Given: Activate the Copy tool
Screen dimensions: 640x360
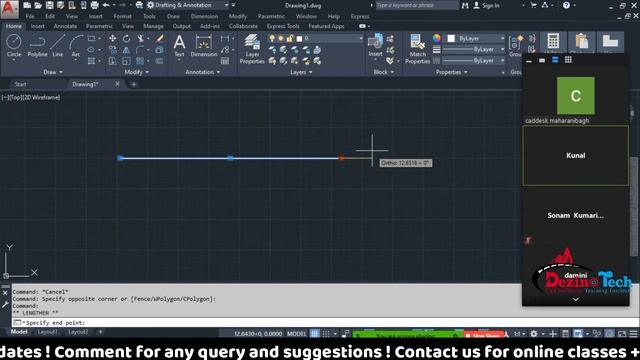Looking at the screenshot, I should click(x=112, y=50).
